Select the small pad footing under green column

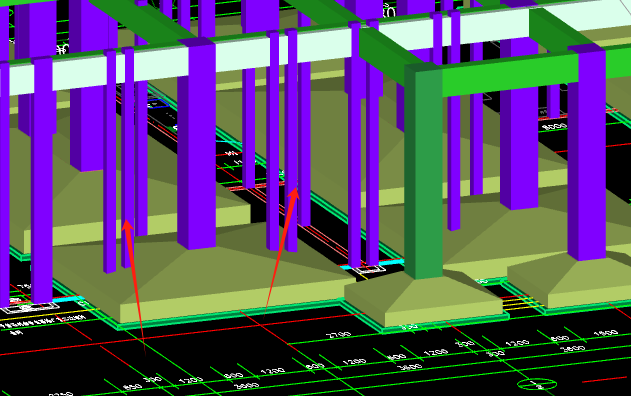[x=423, y=300]
